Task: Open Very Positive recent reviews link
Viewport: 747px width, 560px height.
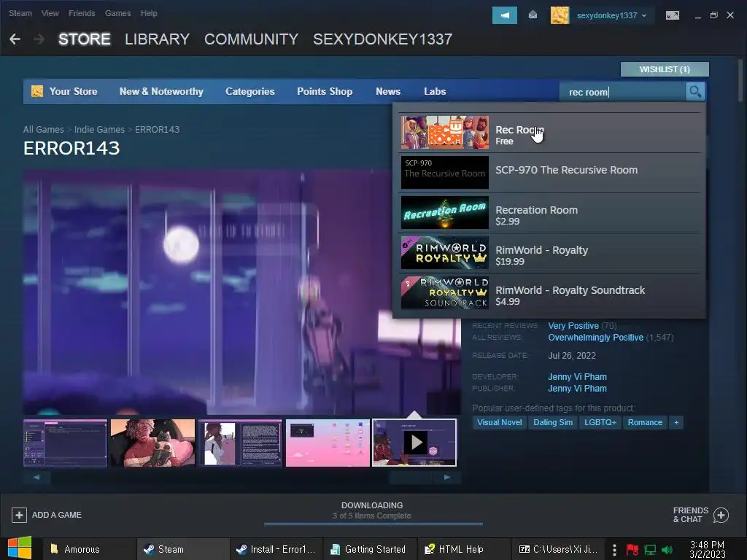Action: click(573, 326)
